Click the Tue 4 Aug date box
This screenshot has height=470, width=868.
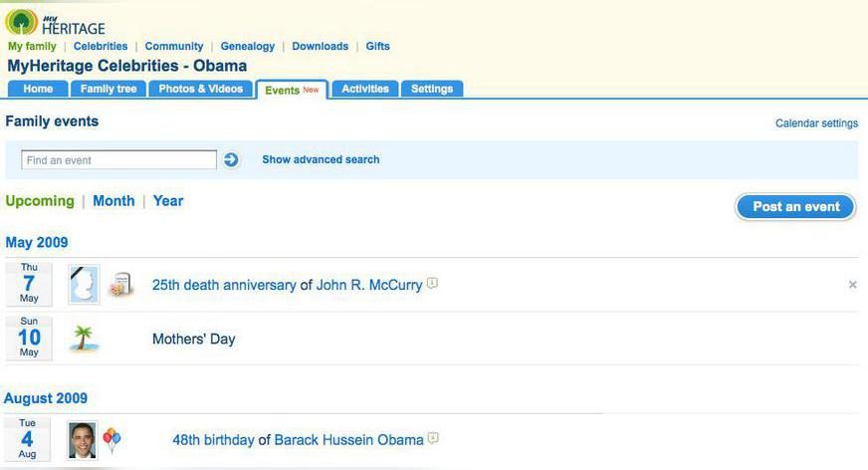click(x=27, y=439)
